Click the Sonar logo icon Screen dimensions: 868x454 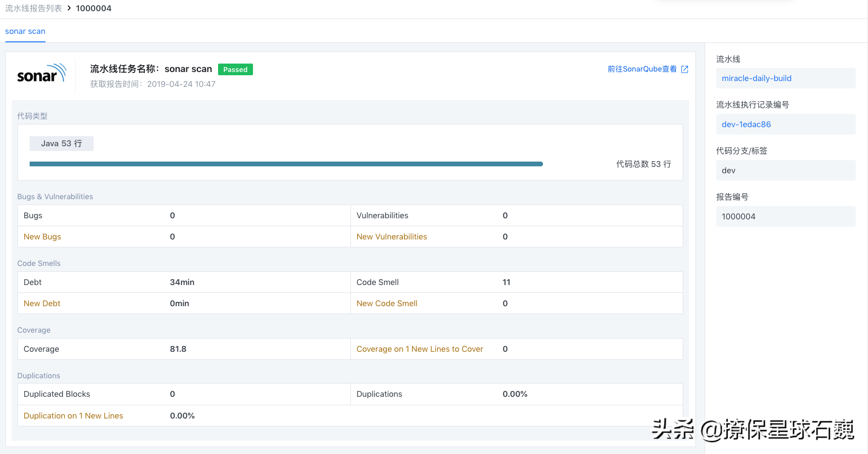pos(41,74)
